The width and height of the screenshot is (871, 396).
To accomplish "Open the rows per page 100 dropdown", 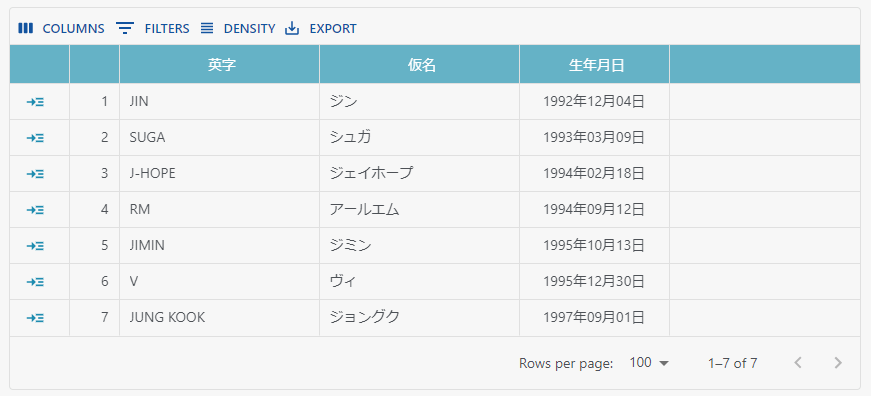I will 649,363.
